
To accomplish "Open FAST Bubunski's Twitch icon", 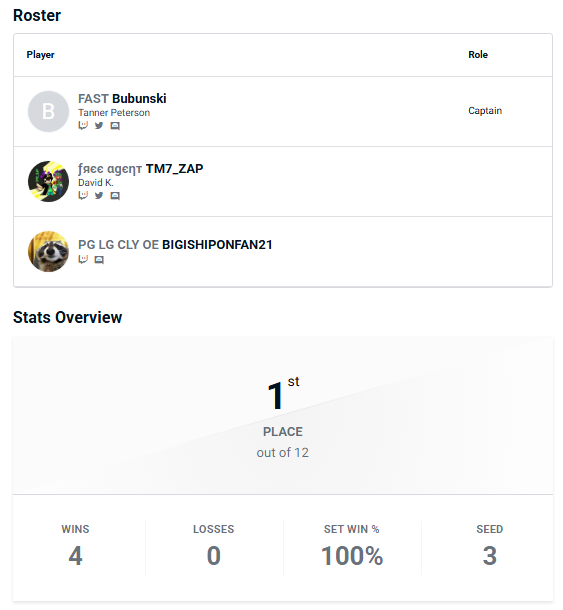I will pyautogui.click(x=83, y=126).
